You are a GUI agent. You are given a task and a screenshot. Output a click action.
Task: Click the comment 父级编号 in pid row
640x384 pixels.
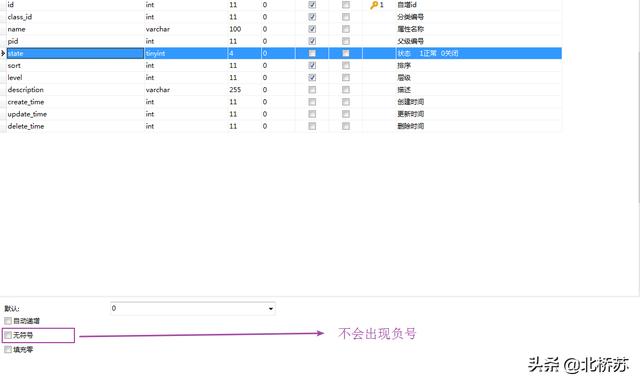411,41
